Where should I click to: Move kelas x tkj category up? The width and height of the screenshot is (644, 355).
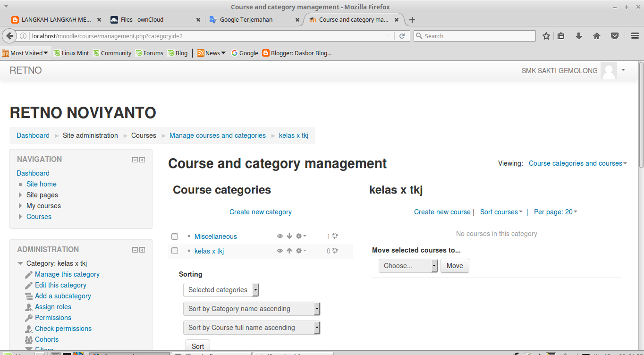[289, 251]
